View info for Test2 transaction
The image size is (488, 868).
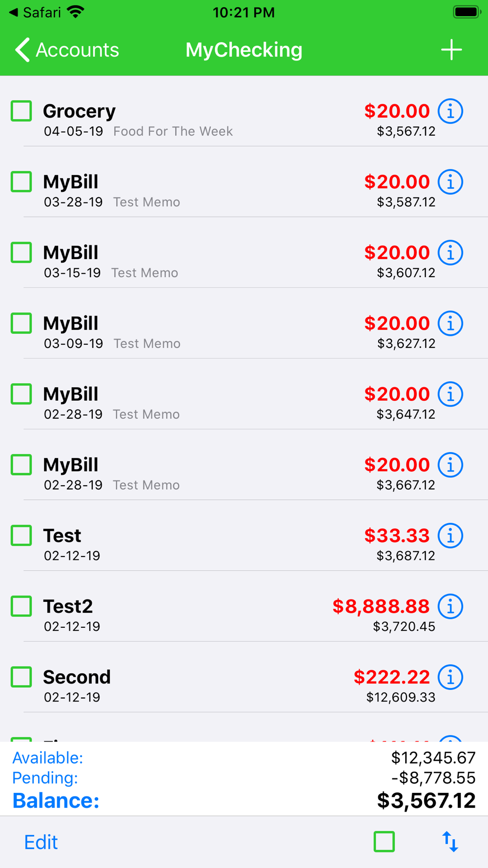click(450, 607)
